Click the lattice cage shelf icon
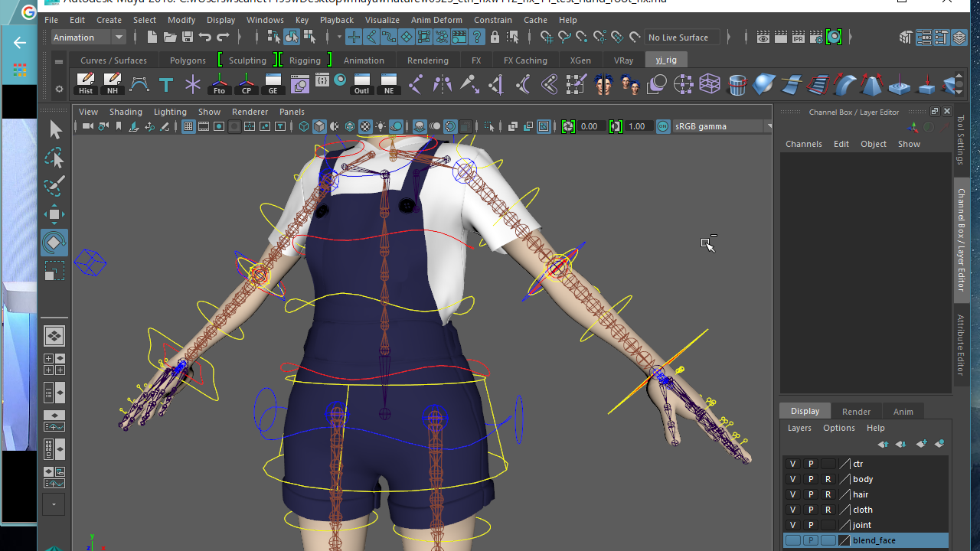Image resolution: width=980 pixels, height=551 pixels. tap(710, 83)
